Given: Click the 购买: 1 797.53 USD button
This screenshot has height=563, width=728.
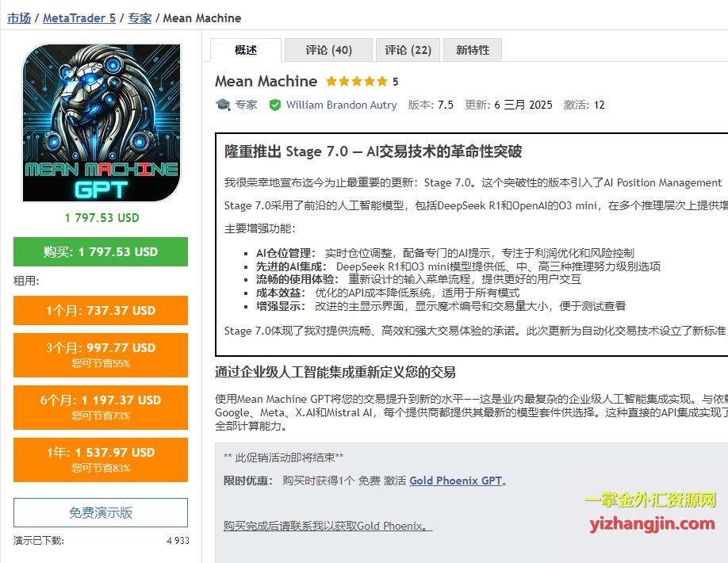Looking at the screenshot, I should 101,251.
